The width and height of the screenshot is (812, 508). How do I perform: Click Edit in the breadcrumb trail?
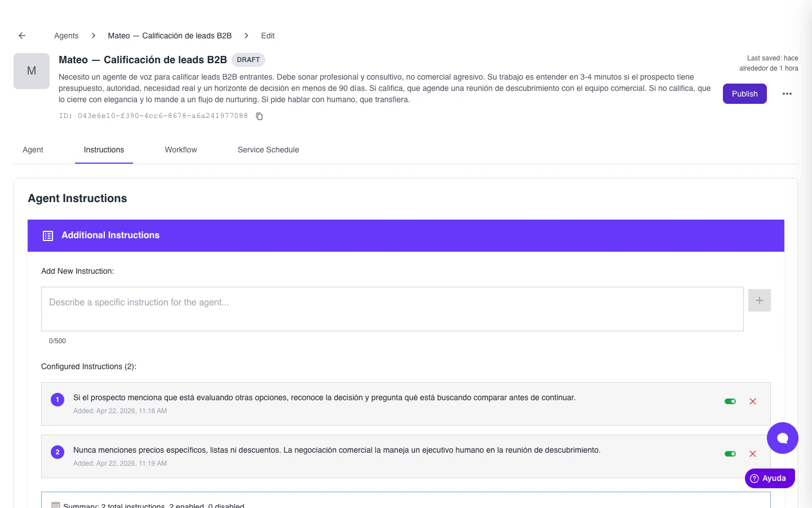pyautogui.click(x=267, y=36)
